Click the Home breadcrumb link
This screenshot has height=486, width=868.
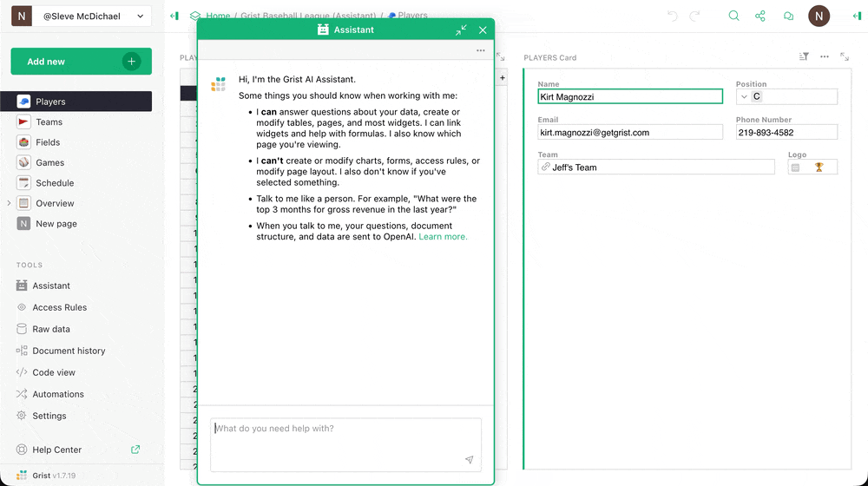click(x=218, y=16)
